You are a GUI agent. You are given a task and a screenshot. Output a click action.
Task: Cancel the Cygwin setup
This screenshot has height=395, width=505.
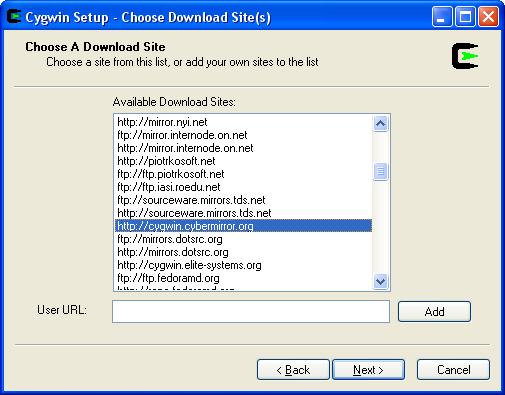click(x=453, y=370)
